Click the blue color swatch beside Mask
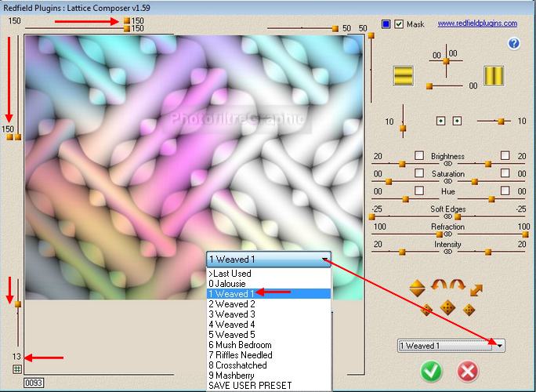Viewport: 536px width, 392px height. pos(386,24)
